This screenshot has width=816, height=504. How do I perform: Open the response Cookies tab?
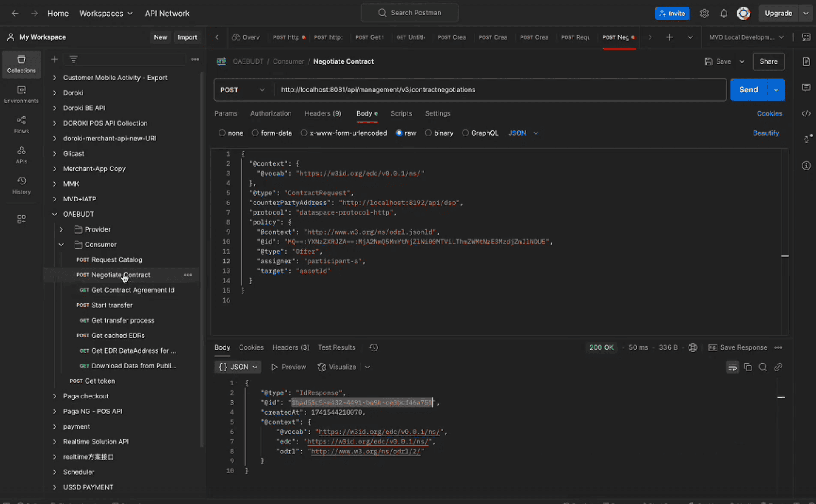(251, 347)
